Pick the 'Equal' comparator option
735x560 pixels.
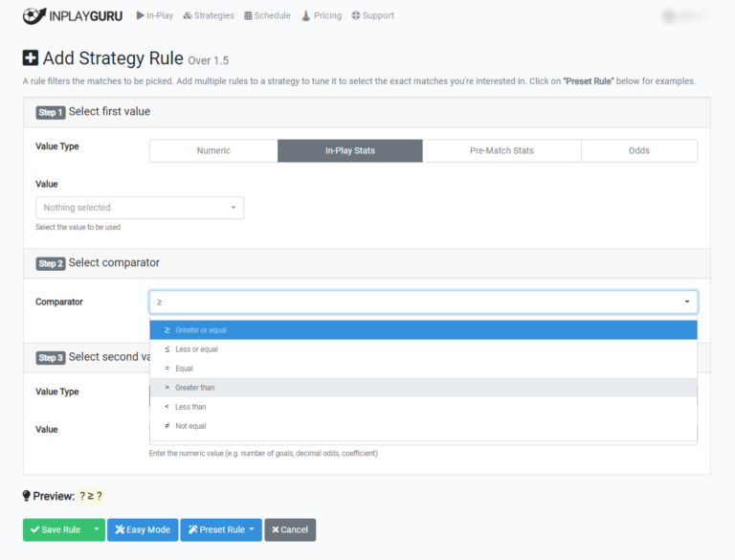tap(423, 369)
